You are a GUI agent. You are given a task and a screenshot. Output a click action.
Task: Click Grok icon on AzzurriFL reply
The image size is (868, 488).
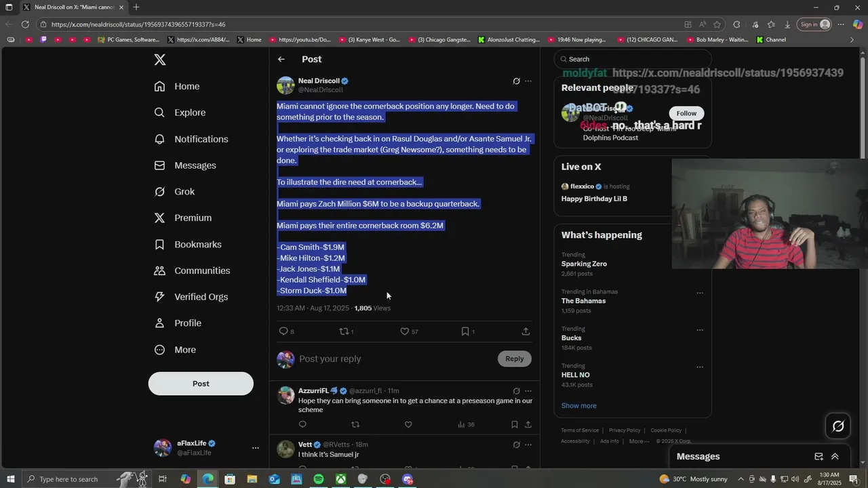point(516,391)
